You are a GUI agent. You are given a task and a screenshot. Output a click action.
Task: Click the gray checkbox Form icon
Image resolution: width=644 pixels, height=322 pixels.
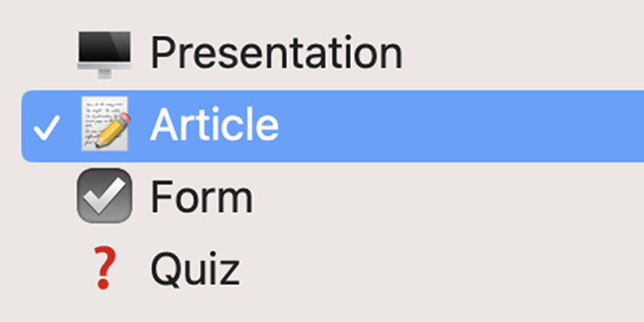tap(105, 196)
